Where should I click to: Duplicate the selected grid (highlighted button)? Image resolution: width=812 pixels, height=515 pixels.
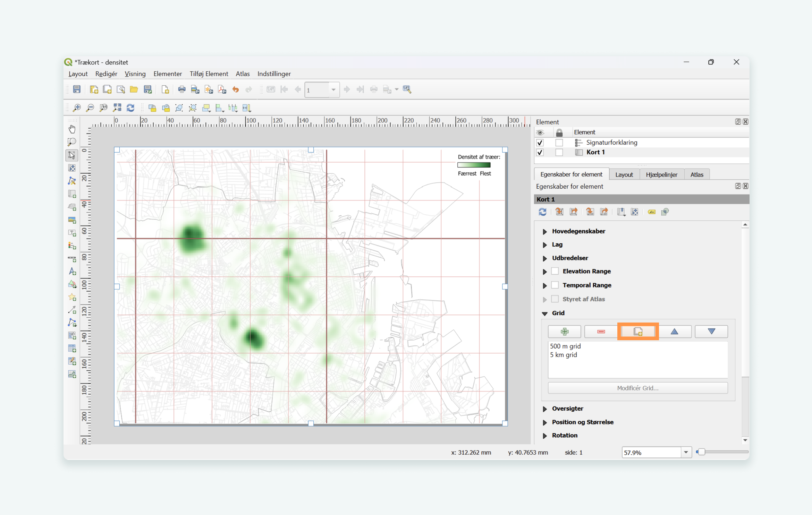click(x=638, y=332)
